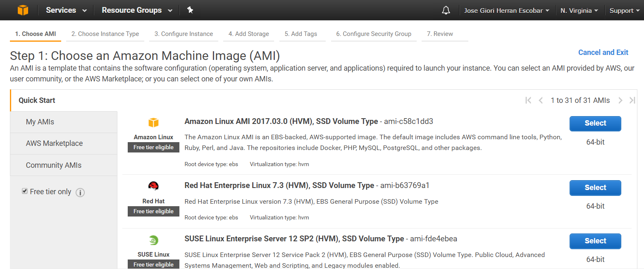
Task: Click the Red Hat logo icon
Action: pyautogui.click(x=153, y=186)
